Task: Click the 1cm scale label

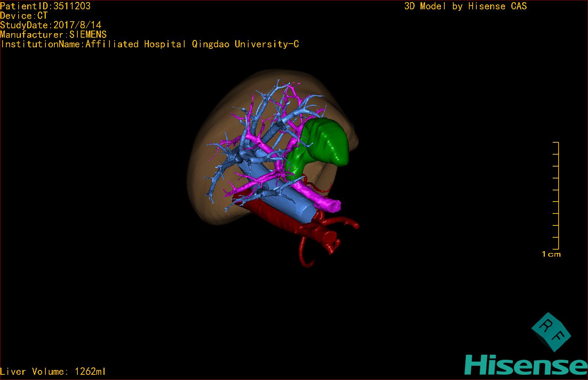Action: [x=551, y=254]
